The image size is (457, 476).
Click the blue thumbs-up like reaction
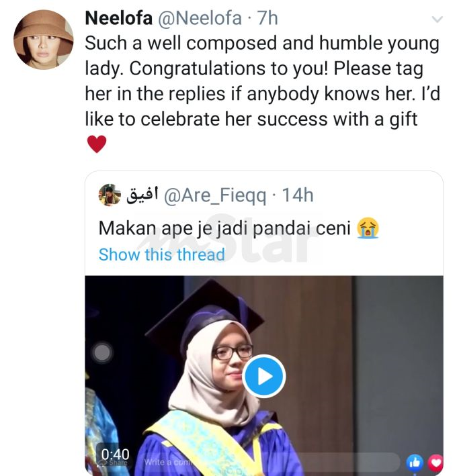coord(415,461)
